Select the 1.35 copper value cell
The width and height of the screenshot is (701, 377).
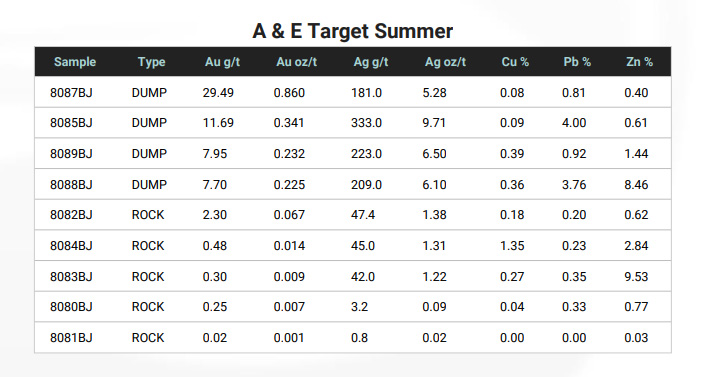pos(512,246)
